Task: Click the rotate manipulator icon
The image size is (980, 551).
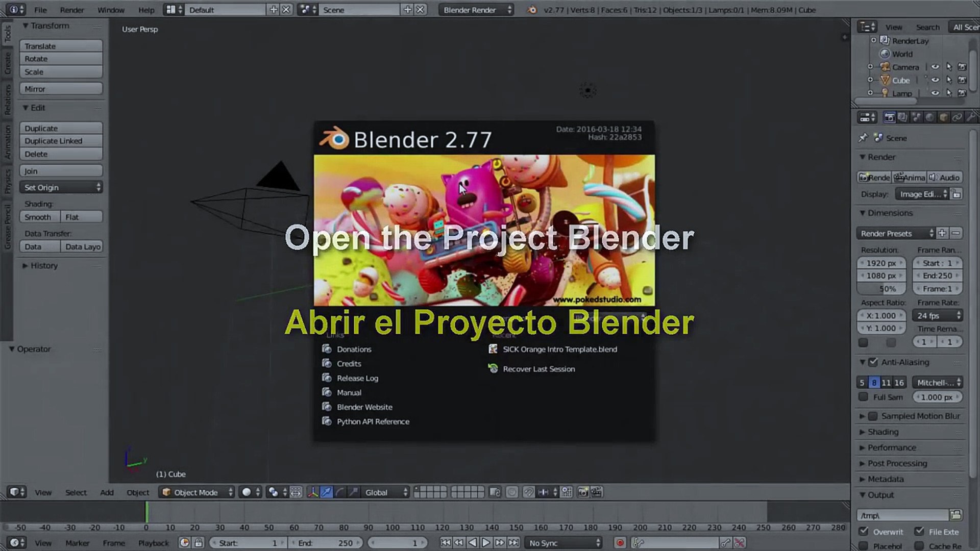Action: pyautogui.click(x=340, y=492)
